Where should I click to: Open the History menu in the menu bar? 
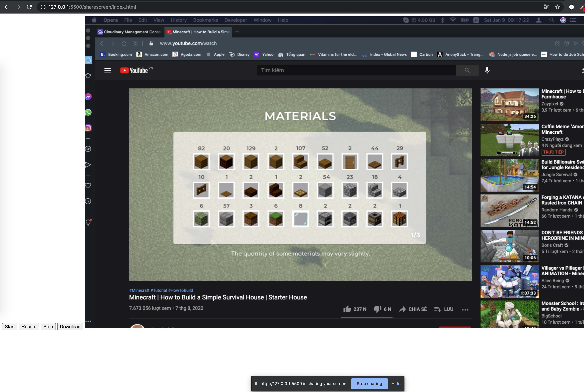click(x=178, y=20)
